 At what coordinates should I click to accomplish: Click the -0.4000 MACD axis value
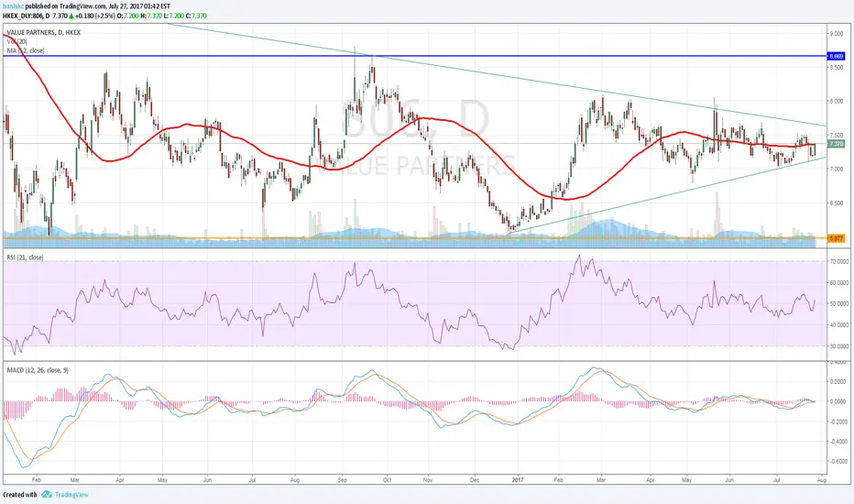point(838,442)
